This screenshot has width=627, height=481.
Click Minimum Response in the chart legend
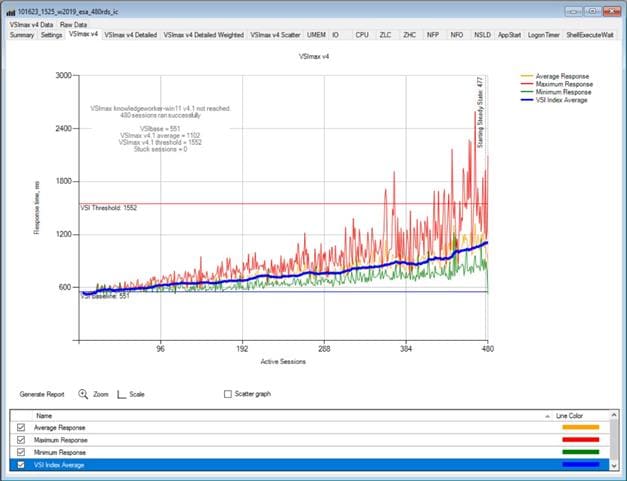point(563,92)
